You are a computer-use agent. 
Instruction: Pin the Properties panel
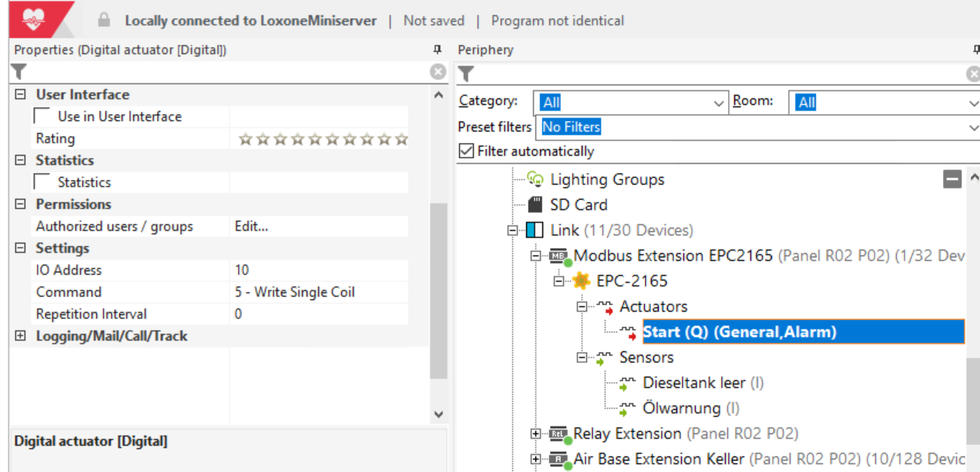coord(438,50)
